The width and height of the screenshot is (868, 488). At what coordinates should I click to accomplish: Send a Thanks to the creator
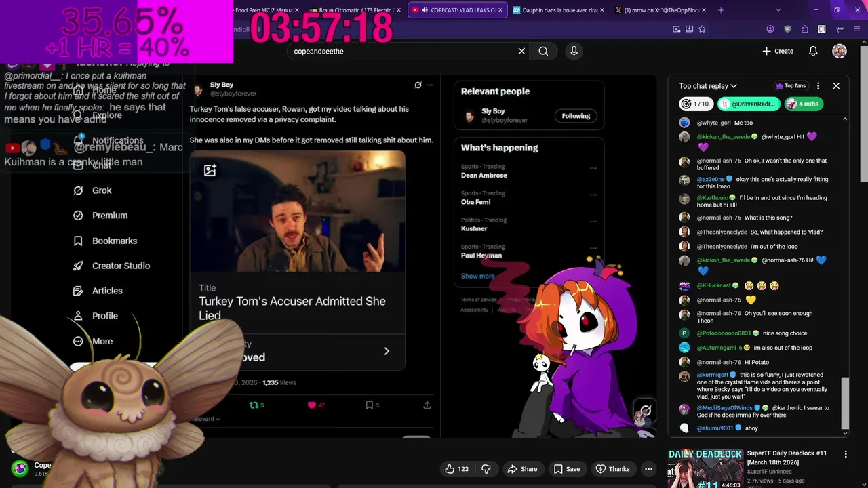point(612,469)
